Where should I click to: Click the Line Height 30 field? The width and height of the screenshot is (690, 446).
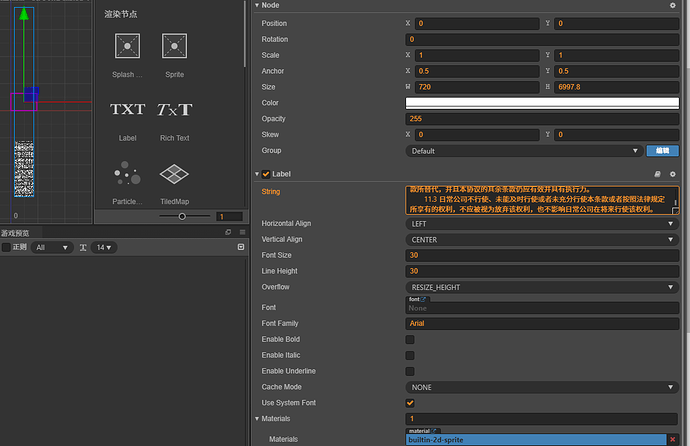click(542, 271)
